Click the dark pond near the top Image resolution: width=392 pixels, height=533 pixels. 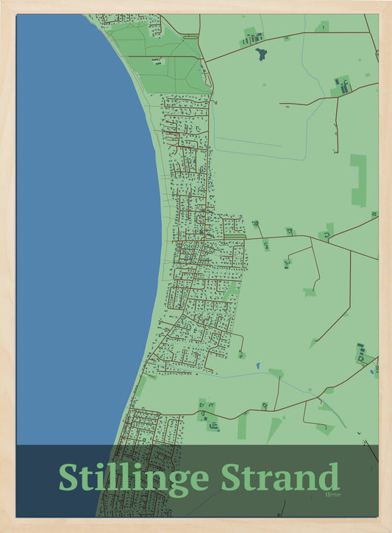click(261, 54)
